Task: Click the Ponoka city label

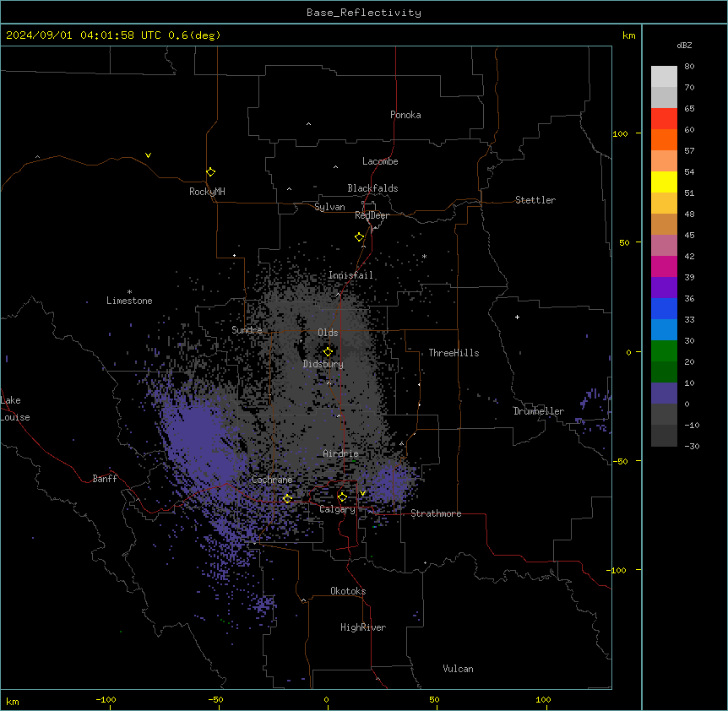Action: pos(405,115)
